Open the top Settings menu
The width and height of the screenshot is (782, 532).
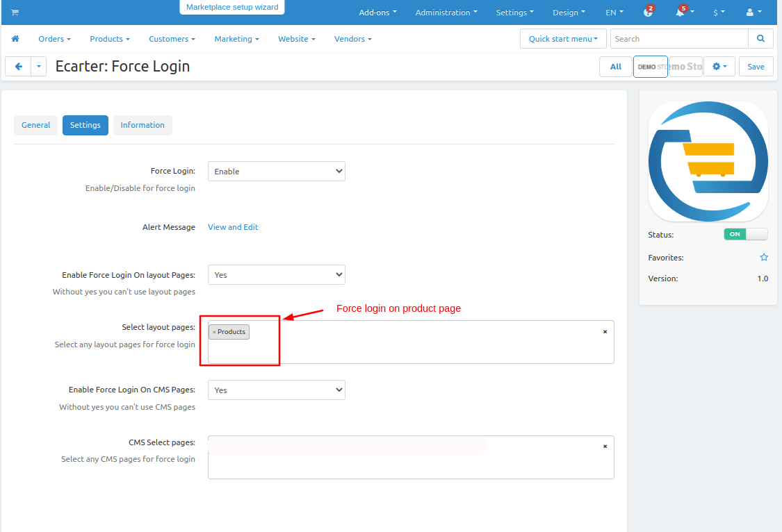[x=514, y=13]
